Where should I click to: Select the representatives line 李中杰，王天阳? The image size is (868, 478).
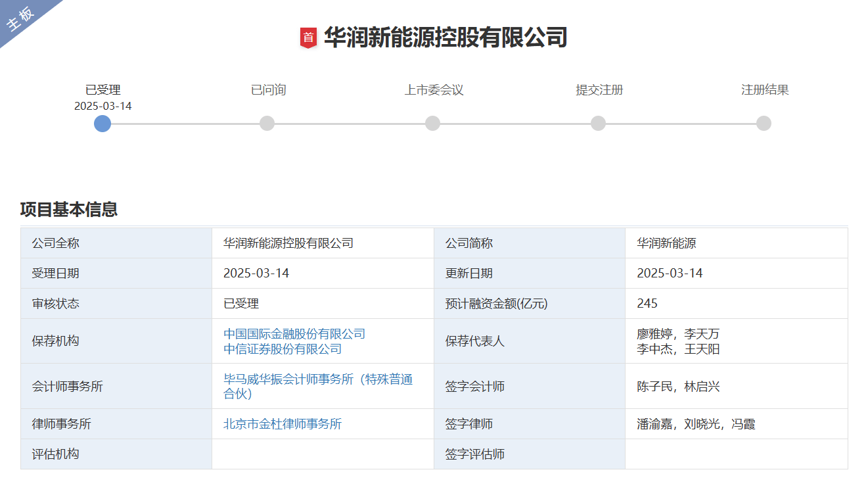coord(678,349)
